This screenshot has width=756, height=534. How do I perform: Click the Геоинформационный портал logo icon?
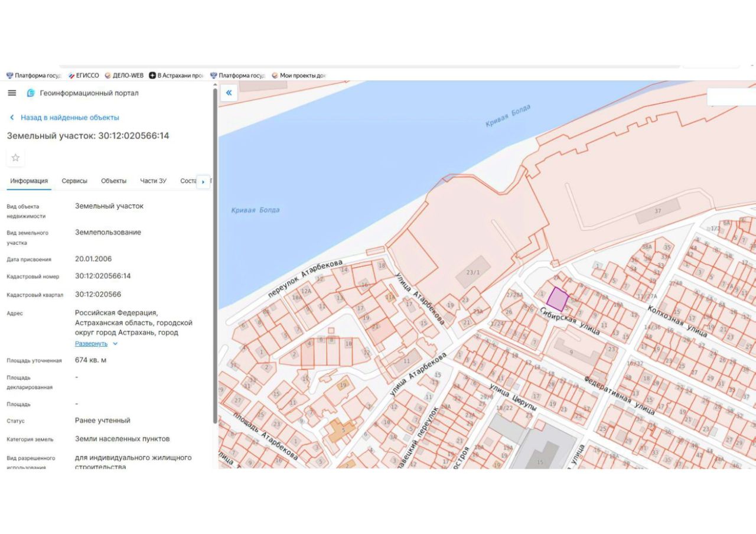[31, 93]
